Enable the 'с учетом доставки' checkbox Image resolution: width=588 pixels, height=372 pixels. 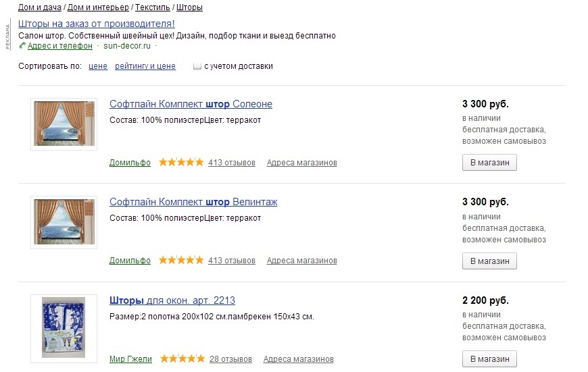(197, 66)
